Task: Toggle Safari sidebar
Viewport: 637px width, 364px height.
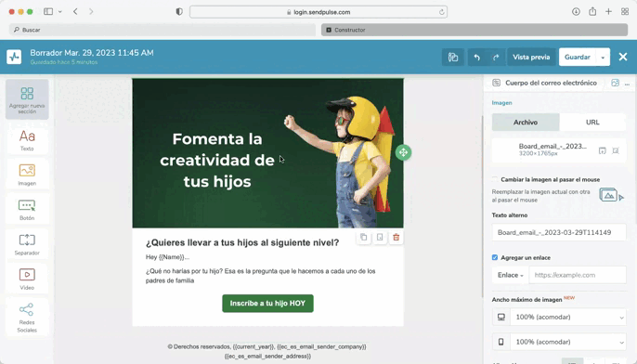Action: [48, 12]
